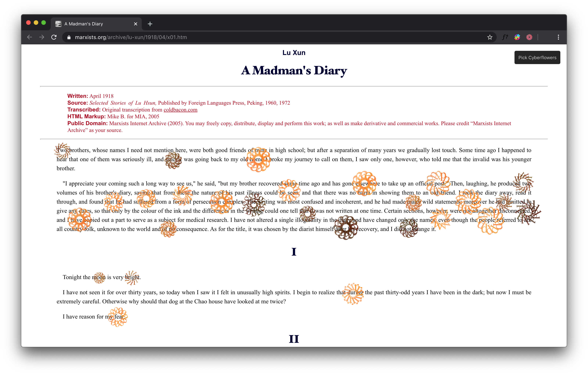The width and height of the screenshot is (588, 375).
Task: Click the orange flower over 'elsewhere'
Action: pyautogui.click(x=365, y=184)
